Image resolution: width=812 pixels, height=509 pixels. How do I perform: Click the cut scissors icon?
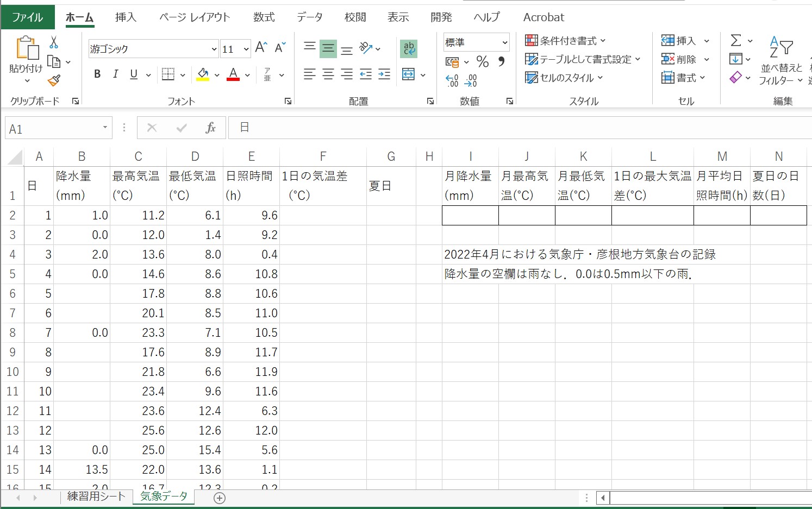tap(54, 42)
